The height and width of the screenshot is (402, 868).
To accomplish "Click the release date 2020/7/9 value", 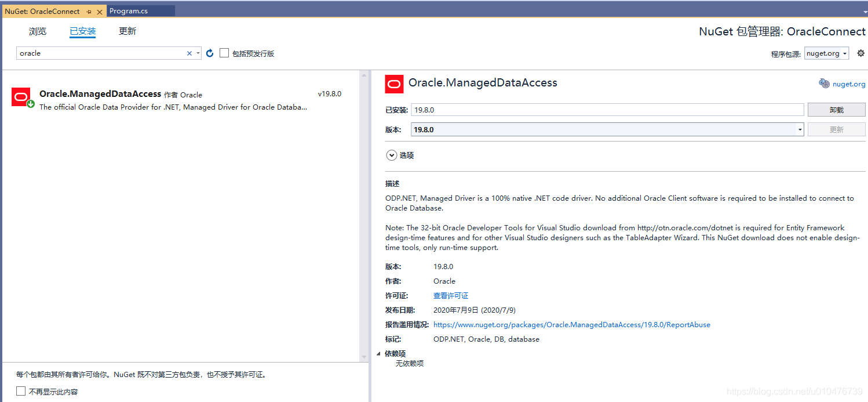I will (475, 310).
